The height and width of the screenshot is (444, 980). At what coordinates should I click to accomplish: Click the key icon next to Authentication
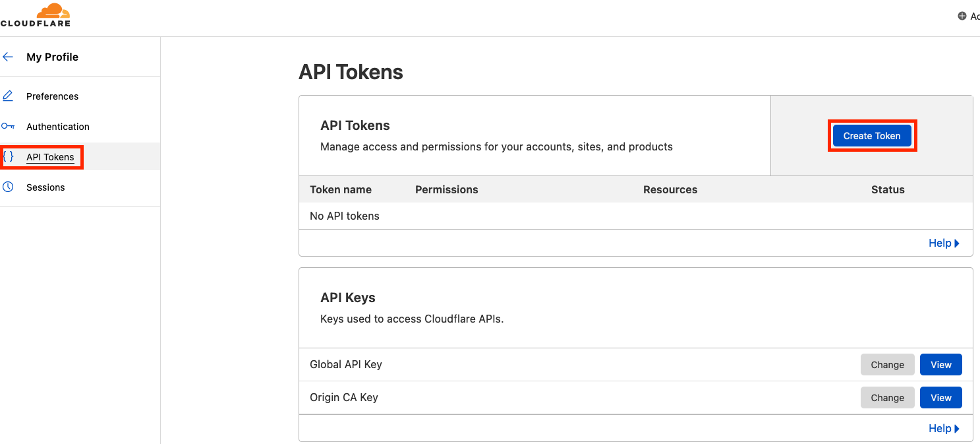(x=8, y=126)
